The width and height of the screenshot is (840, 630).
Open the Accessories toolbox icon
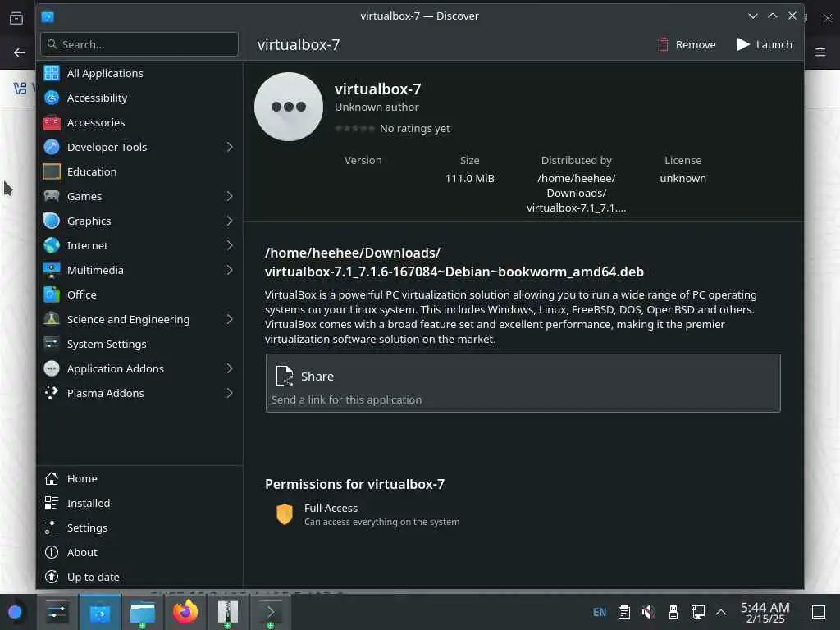[52, 122]
